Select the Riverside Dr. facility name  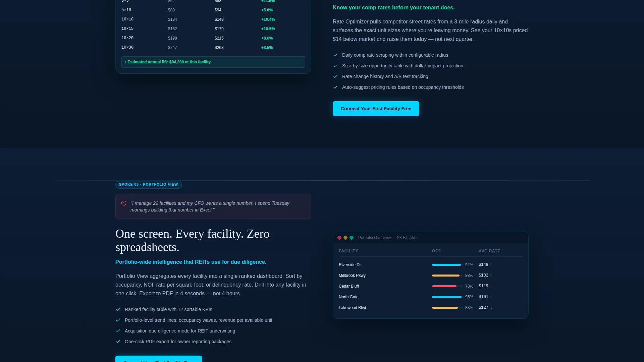click(350, 265)
